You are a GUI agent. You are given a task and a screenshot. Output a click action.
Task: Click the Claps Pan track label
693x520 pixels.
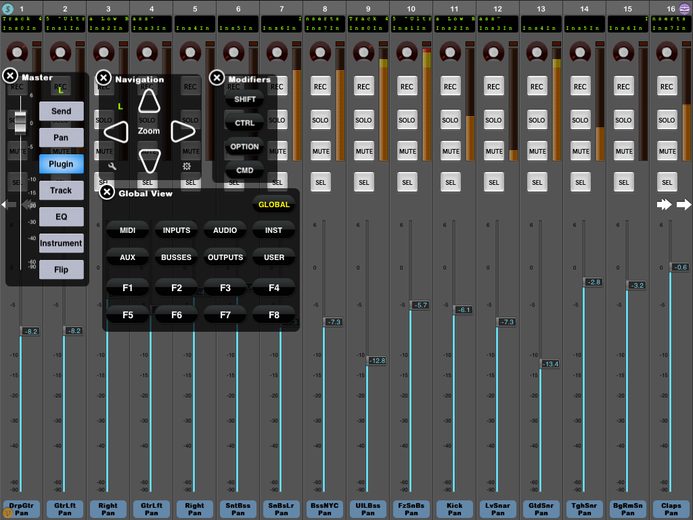pos(671,509)
